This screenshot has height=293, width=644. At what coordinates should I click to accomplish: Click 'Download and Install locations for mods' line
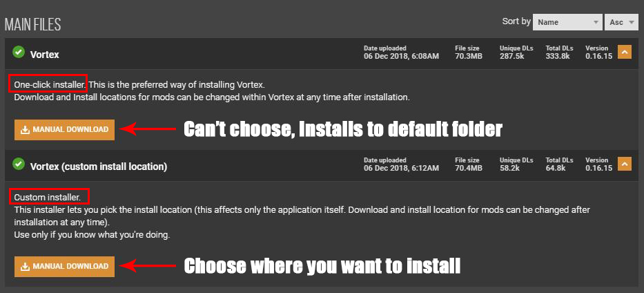pos(212,98)
